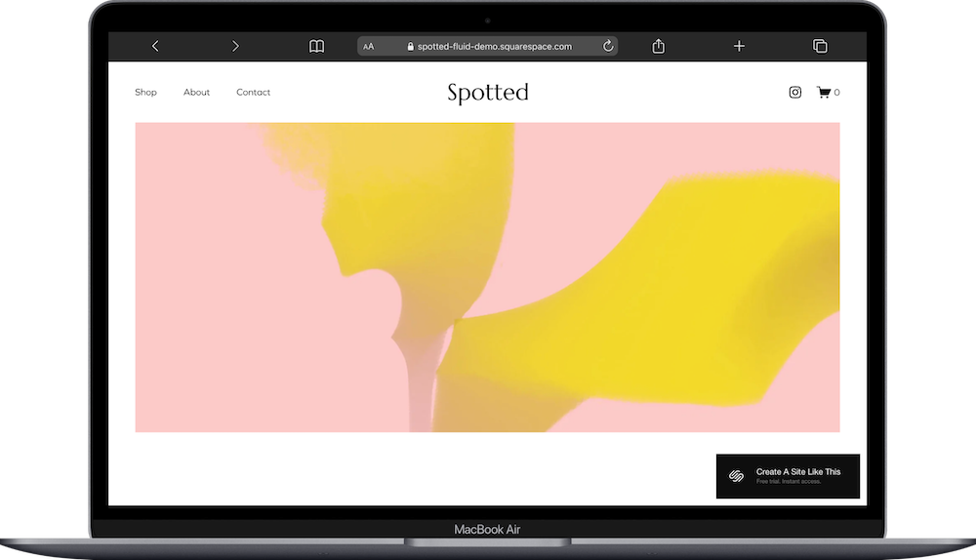
Task: Add a new tab with plus icon
Action: pos(739,46)
